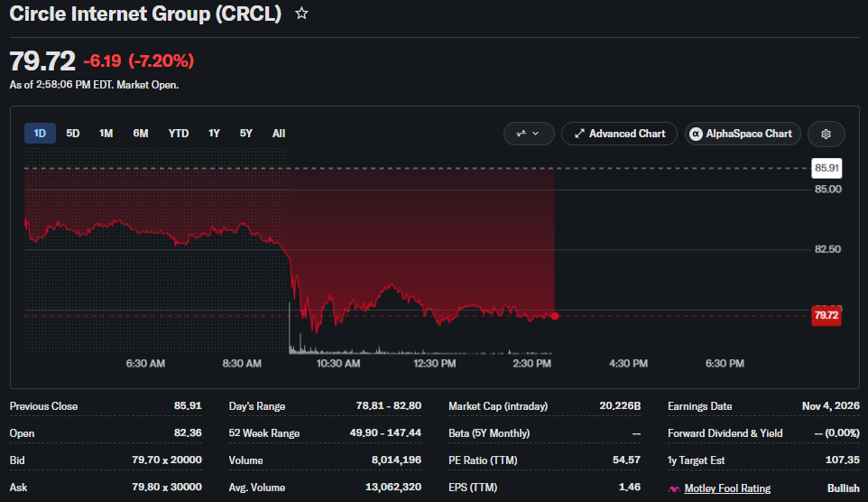Open the Motley Fool jester logo icon

(x=674, y=488)
